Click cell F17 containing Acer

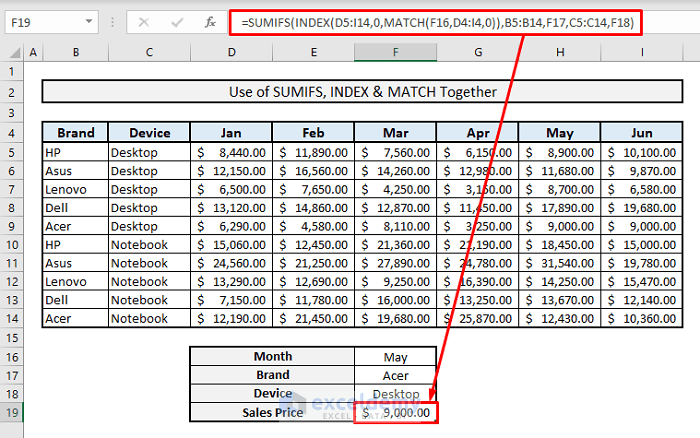pos(396,375)
